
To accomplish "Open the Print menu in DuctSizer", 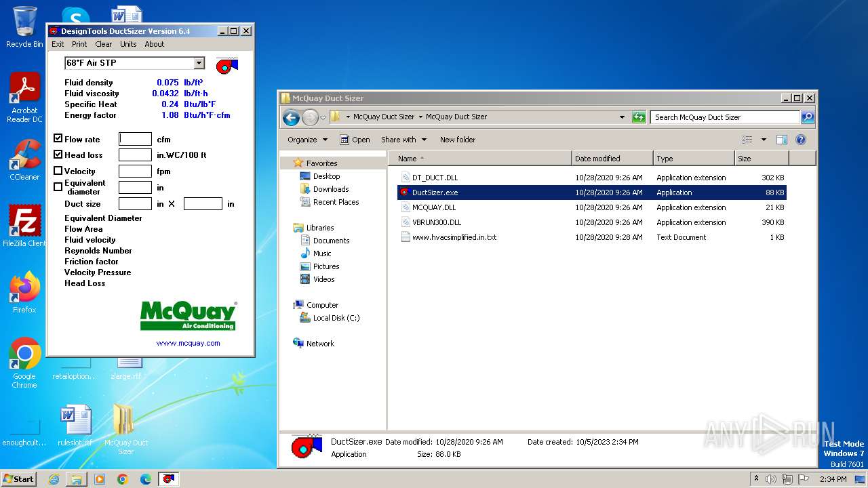I will (79, 44).
